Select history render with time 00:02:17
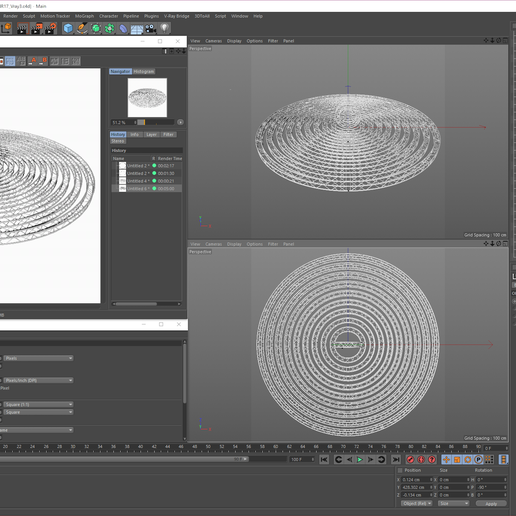This screenshot has height=516, width=516. 147,166
